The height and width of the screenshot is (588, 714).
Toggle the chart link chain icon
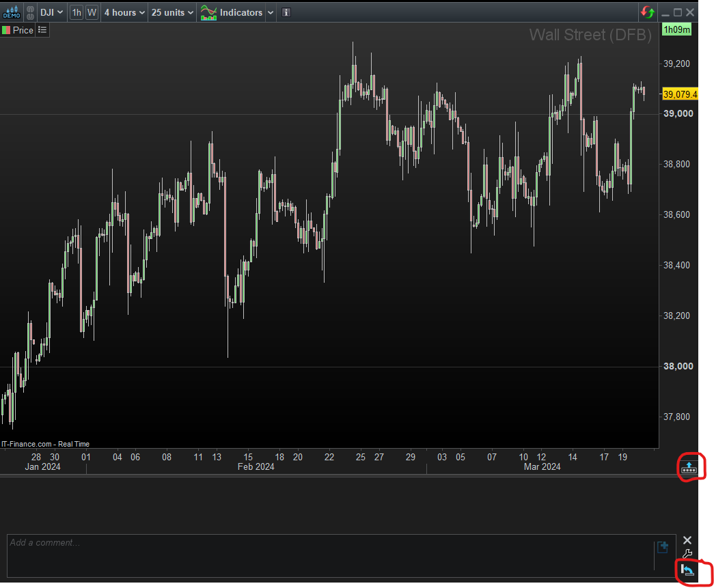pos(30,12)
